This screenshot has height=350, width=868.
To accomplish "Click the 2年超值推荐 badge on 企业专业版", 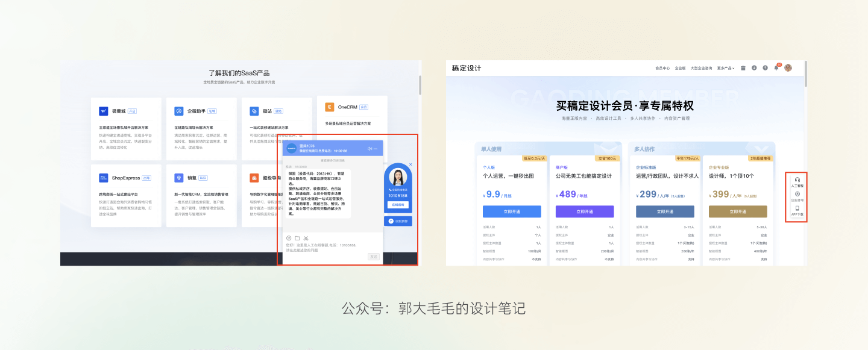I will [759, 158].
